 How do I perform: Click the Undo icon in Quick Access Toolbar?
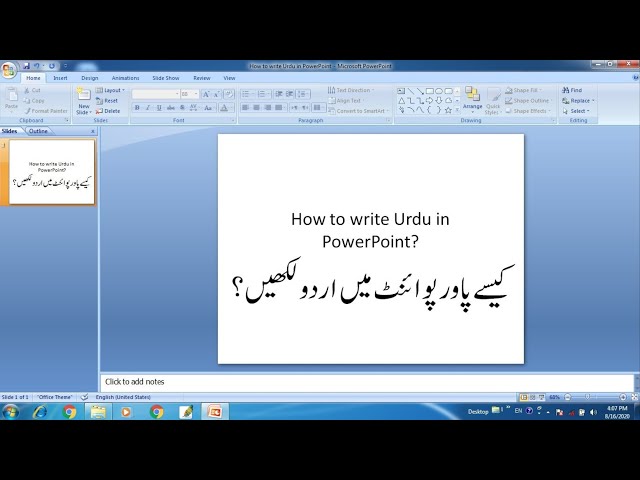(x=37, y=66)
